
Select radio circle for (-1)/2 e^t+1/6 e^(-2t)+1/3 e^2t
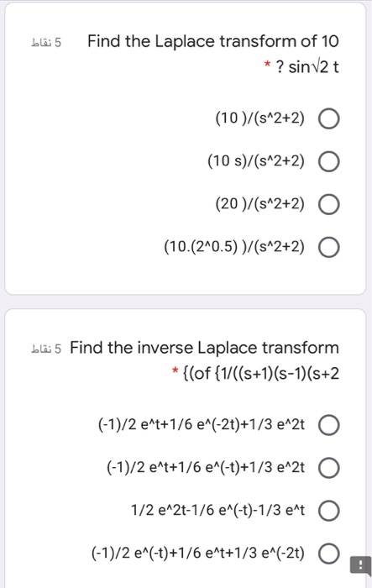329,425
